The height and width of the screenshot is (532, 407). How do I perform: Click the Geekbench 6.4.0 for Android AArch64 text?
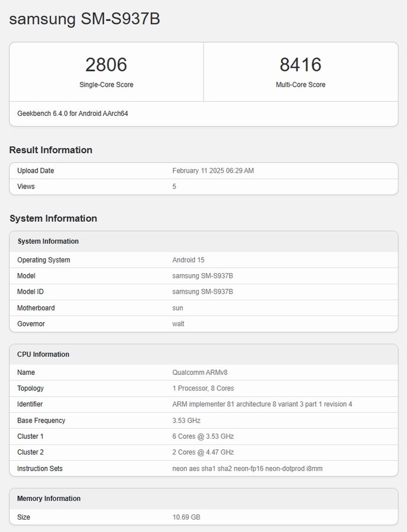tap(73, 113)
